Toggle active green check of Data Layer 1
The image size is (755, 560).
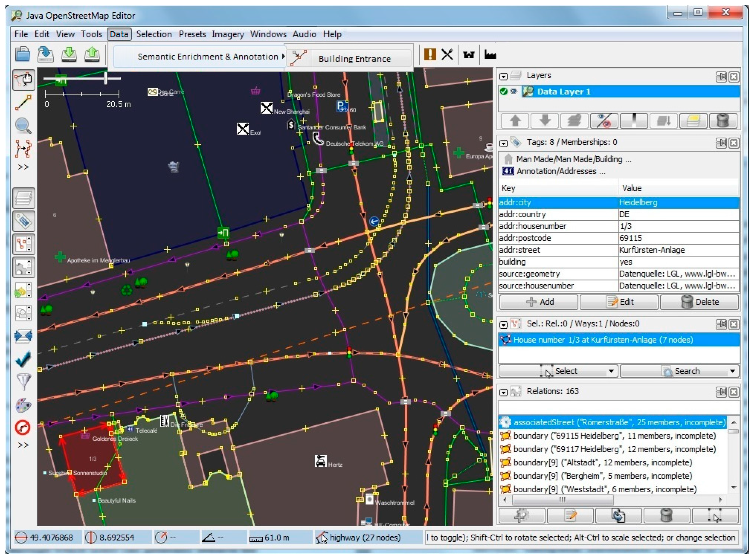pyautogui.click(x=503, y=91)
